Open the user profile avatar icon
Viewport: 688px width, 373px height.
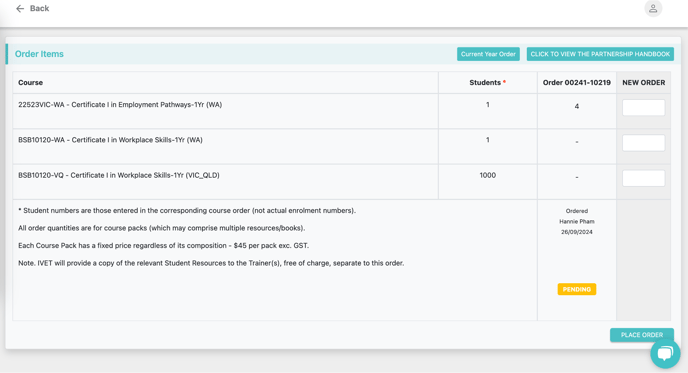(x=653, y=8)
